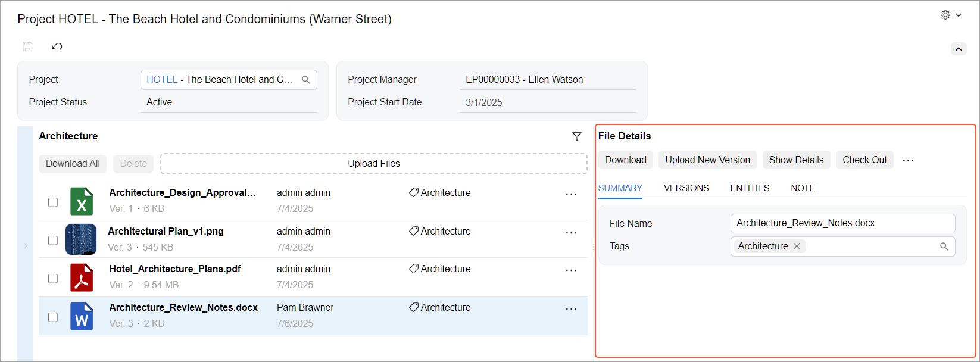The height and width of the screenshot is (362, 980).
Task: Tick the Hotel_Architecture_Plans.pdf checkbox
Action: pos(53,279)
